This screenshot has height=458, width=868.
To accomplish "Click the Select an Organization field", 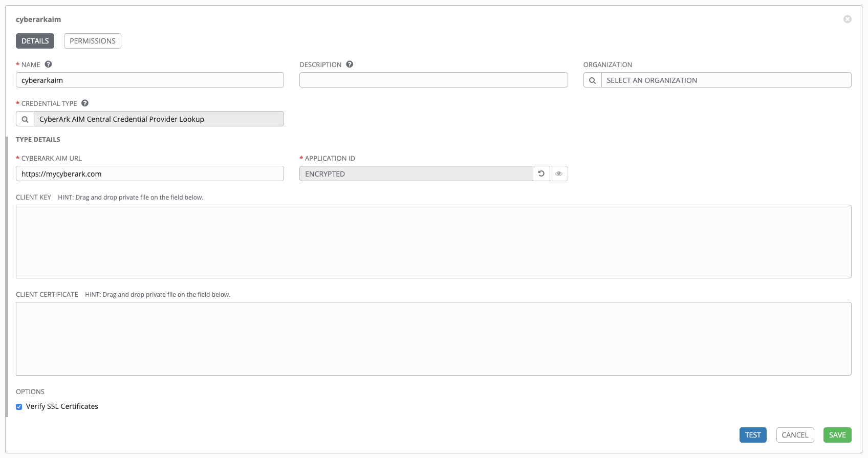I will point(726,80).
